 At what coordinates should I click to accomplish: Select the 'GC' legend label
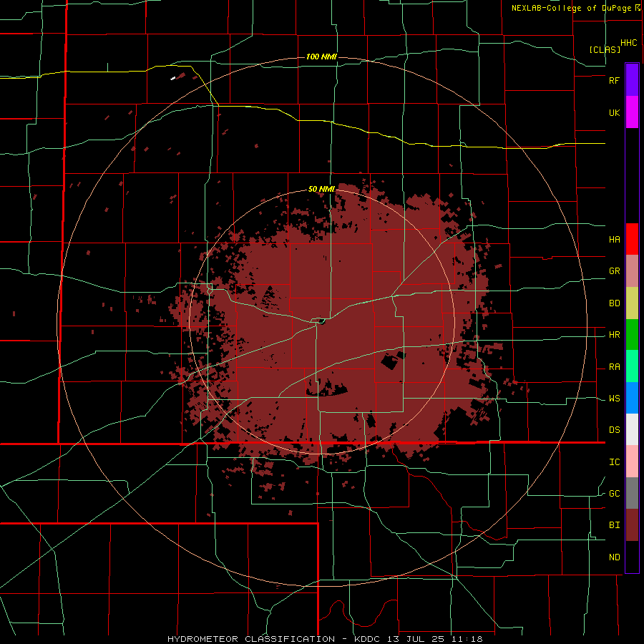(x=614, y=494)
